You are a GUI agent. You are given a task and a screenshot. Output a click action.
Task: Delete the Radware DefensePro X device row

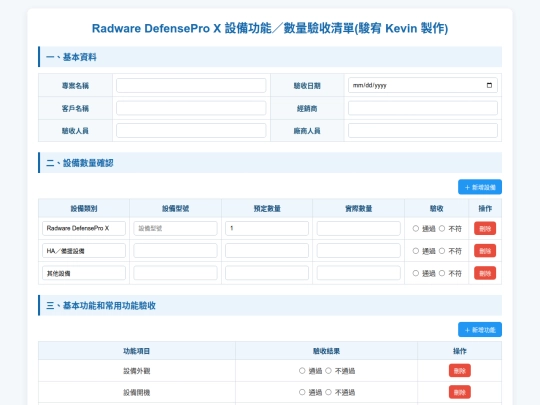485,228
